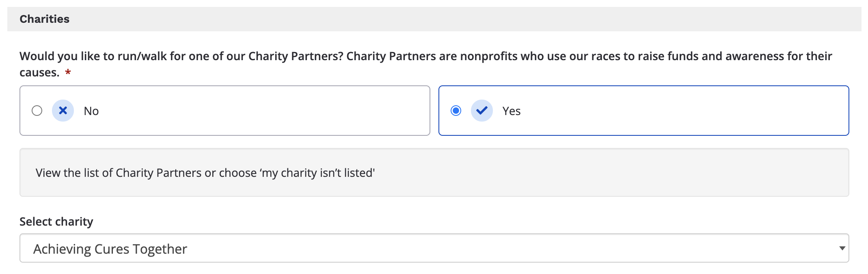Click the red required asterisk
Image resolution: width=868 pixels, height=274 pixels.
[x=68, y=72]
